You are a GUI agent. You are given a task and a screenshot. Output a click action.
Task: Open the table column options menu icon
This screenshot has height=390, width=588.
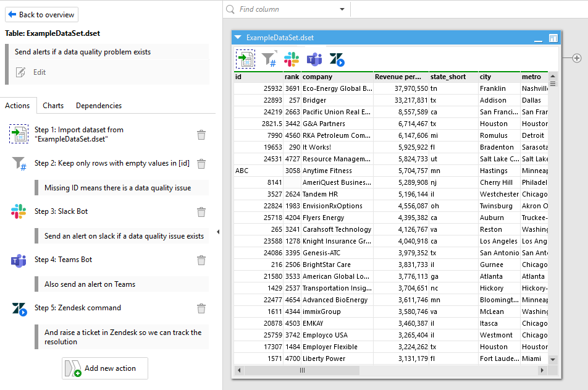coord(553,83)
